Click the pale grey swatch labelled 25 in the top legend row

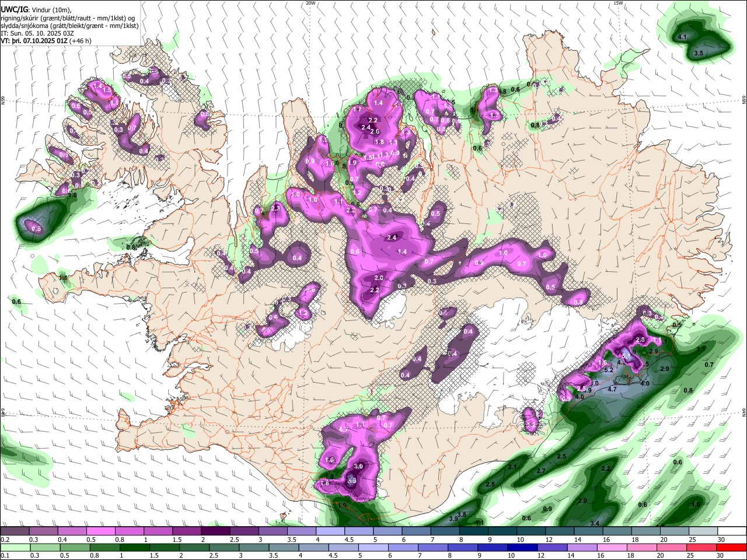tap(703, 531)
